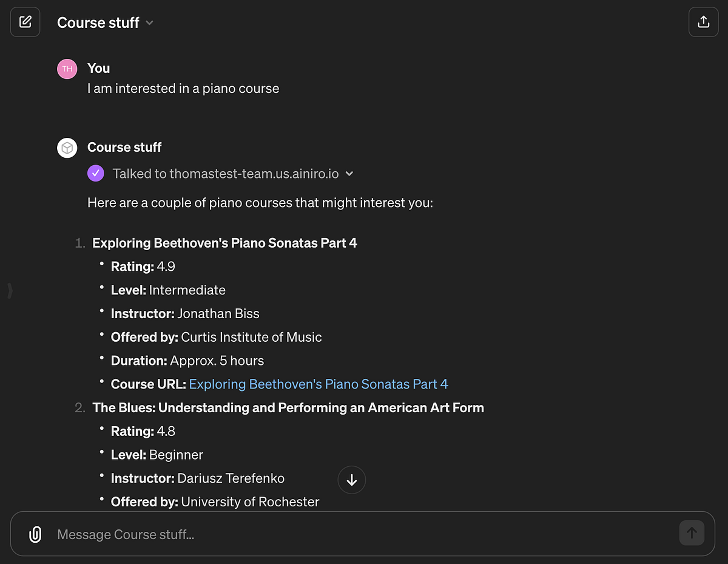Viewport: 728px width, 564px height.
Task: Click 'The Blues: Understanding and Performing' course title
Action: (288, 408)
